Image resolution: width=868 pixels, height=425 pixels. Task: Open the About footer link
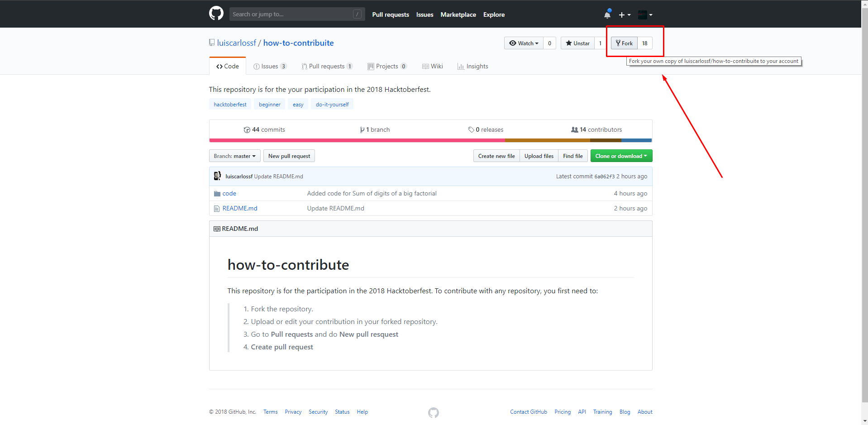[645, 412]
